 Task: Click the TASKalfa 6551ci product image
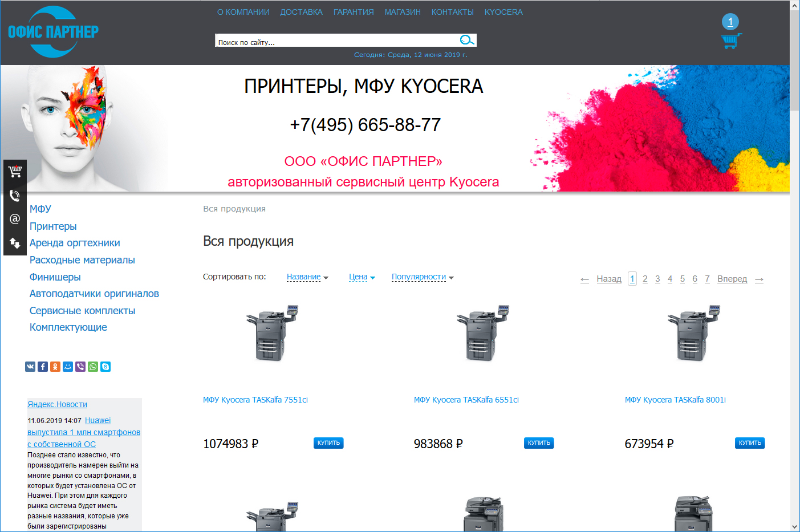[483, 333]
